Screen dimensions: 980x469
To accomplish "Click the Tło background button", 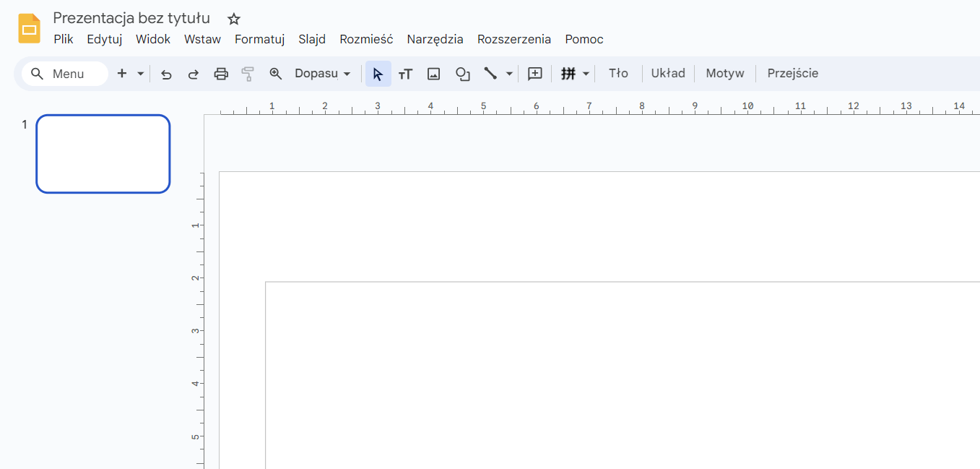I will click(618, 73).
